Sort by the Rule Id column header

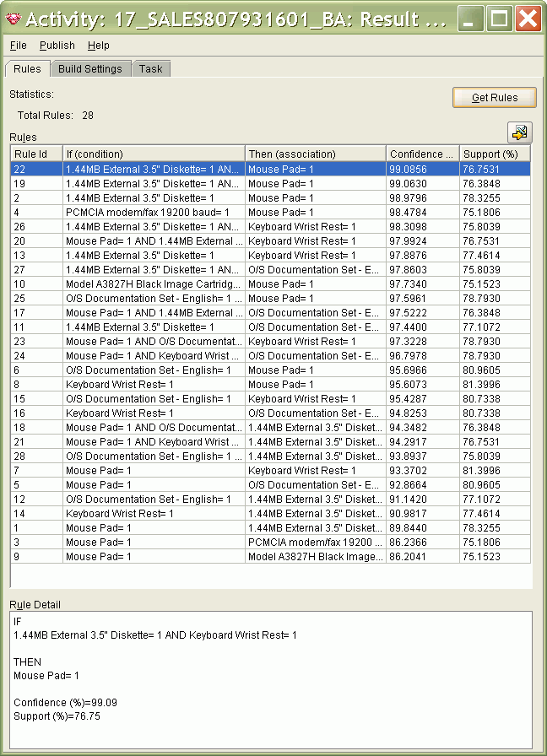pyautogui.click(x=36, y=154)
